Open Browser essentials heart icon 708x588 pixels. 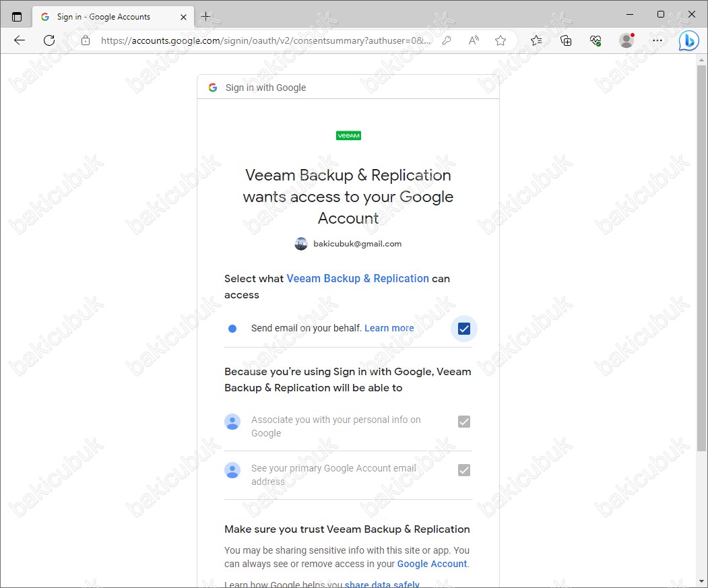pos(596,40)
